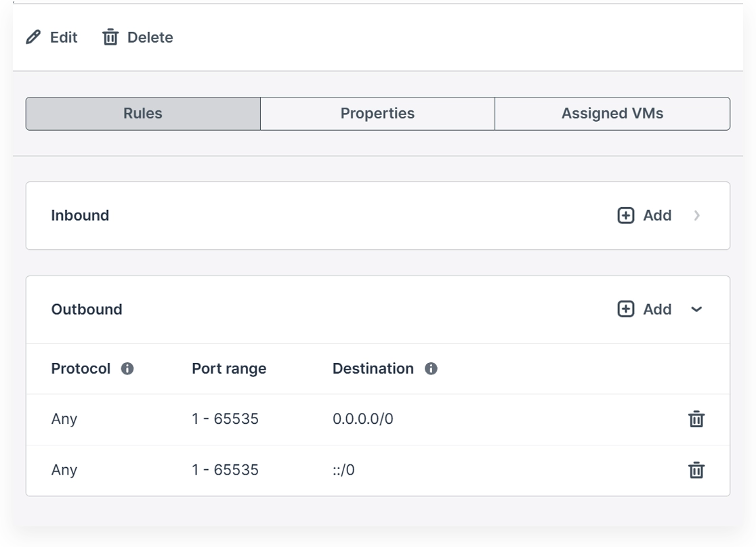Click the Delete trash icon at top
This screenshot has height=547, width=756.
coord(110,37)
